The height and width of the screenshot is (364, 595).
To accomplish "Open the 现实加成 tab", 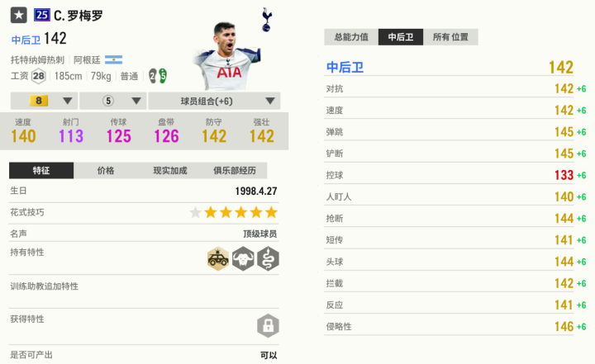I will [170, 171].
